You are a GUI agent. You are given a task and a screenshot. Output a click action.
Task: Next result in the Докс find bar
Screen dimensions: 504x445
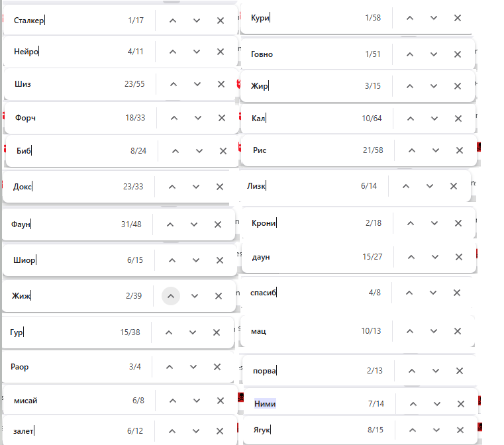coord(196,187)
